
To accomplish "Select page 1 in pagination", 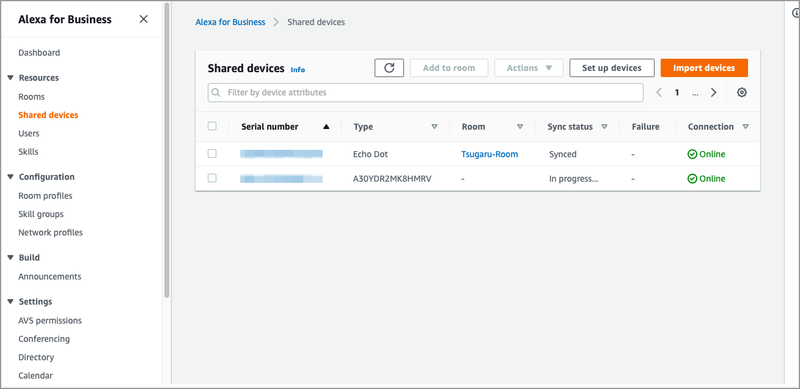I will click(x=677, y=92).
